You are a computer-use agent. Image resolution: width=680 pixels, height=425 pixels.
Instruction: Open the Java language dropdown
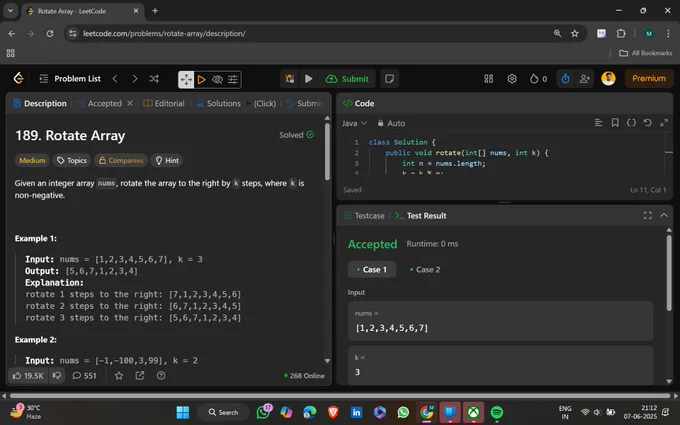[354, 123]
